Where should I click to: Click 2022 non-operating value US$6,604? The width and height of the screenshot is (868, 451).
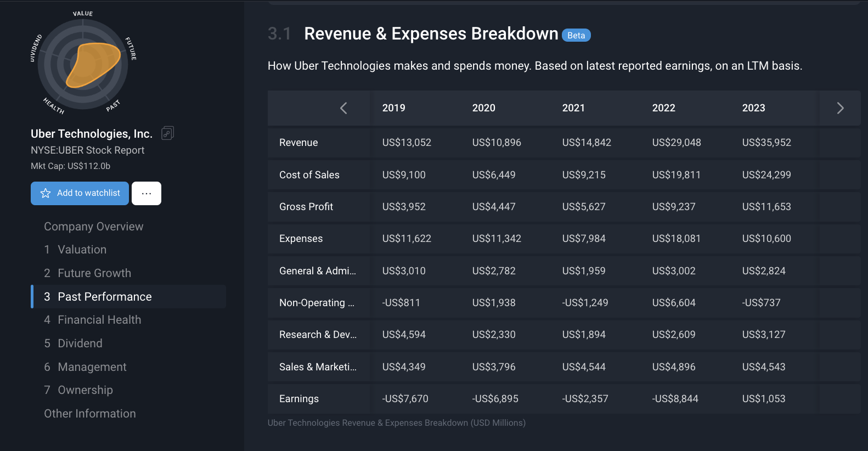674,303
